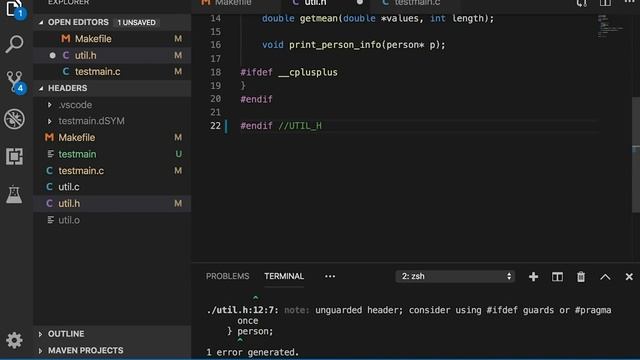Split the editor with top-right icon
This screenshot has height=360, width=640.
coord(605,3)
